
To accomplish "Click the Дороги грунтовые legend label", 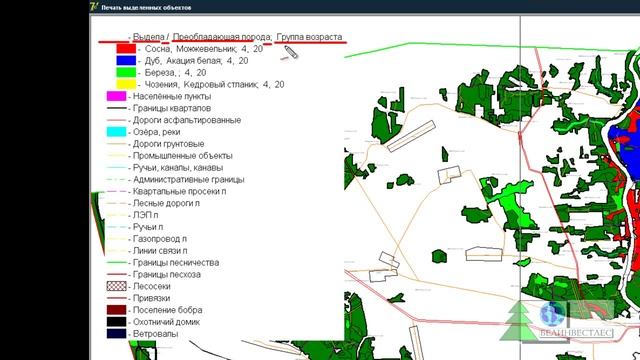I will (x=169, y=144).
